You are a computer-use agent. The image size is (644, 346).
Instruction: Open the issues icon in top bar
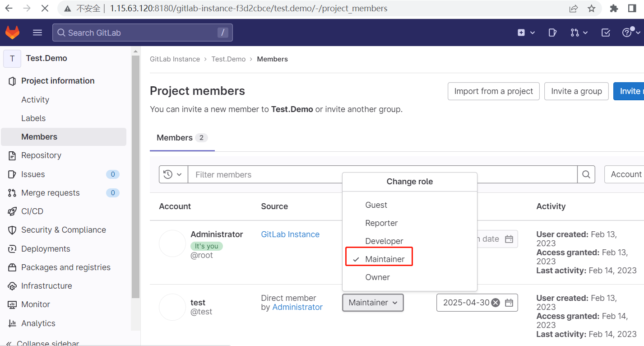(552, 33)
